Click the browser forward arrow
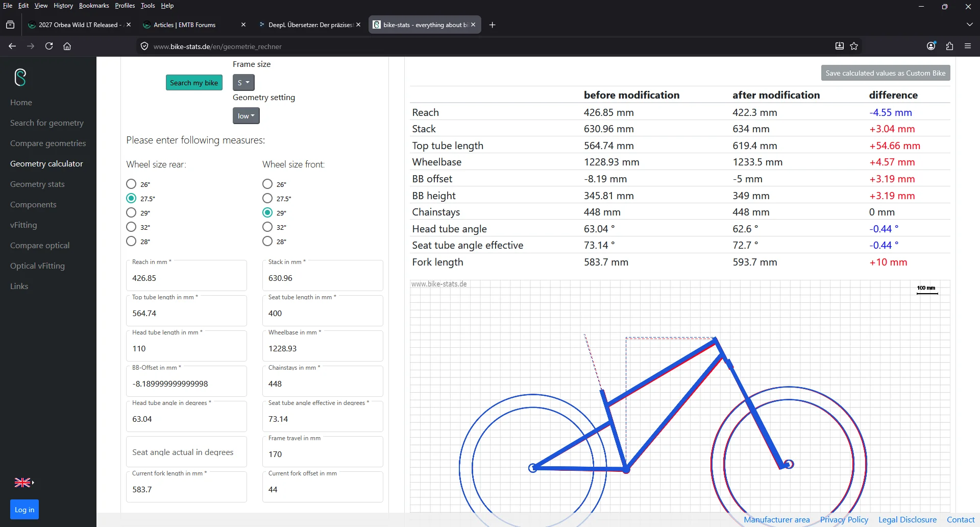This screenshot has width=980, height=527. pyautogui.click(x=31, y=46)
